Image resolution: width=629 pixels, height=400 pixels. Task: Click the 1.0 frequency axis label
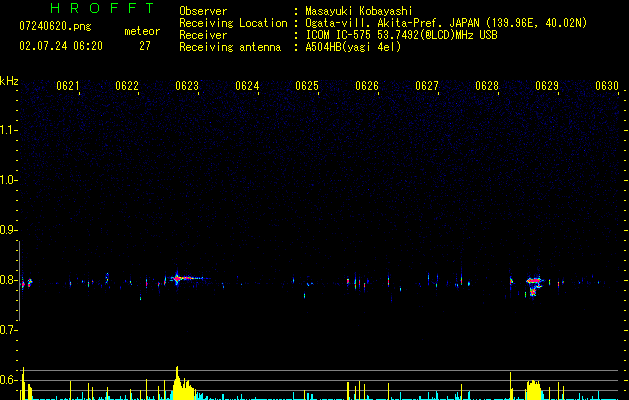7,180
